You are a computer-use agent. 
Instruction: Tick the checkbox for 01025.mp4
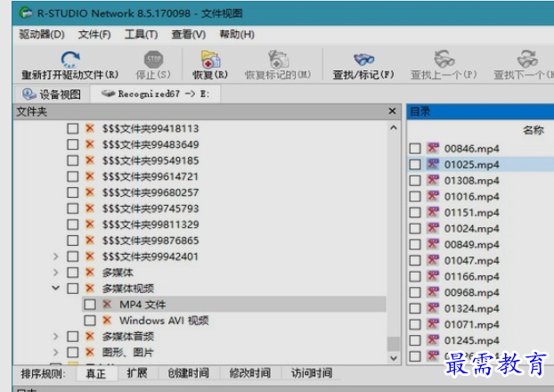point(415,164)
